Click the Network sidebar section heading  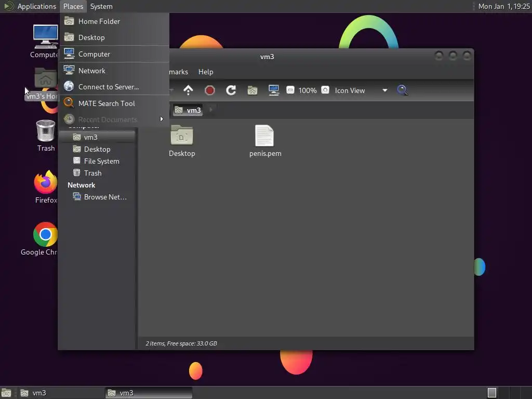click(82, 185)
